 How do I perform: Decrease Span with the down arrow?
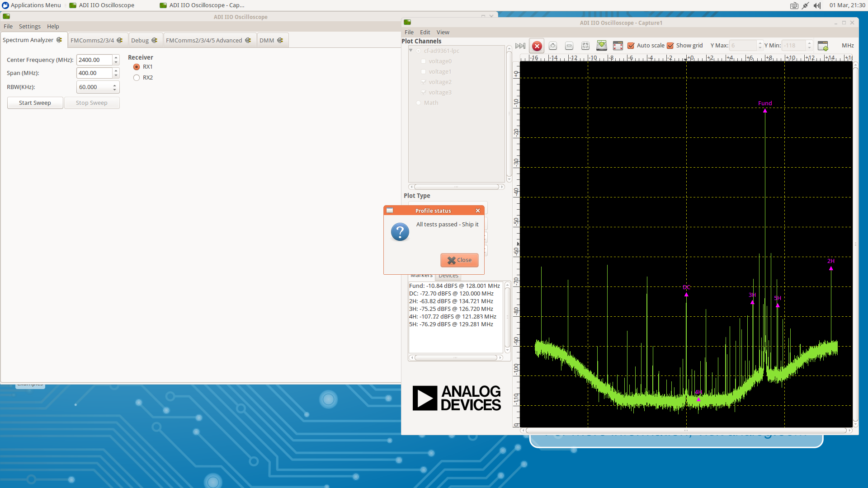(116, 75)
